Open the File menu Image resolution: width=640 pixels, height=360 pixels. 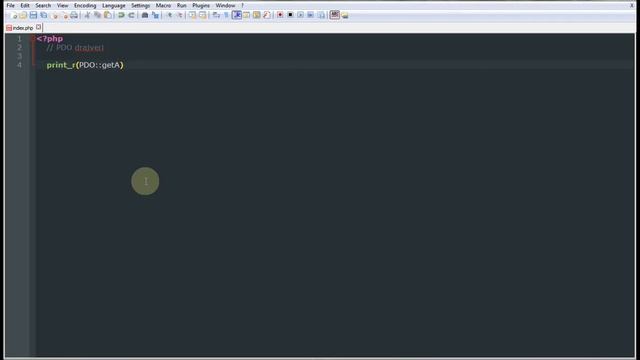pos(11,5)
